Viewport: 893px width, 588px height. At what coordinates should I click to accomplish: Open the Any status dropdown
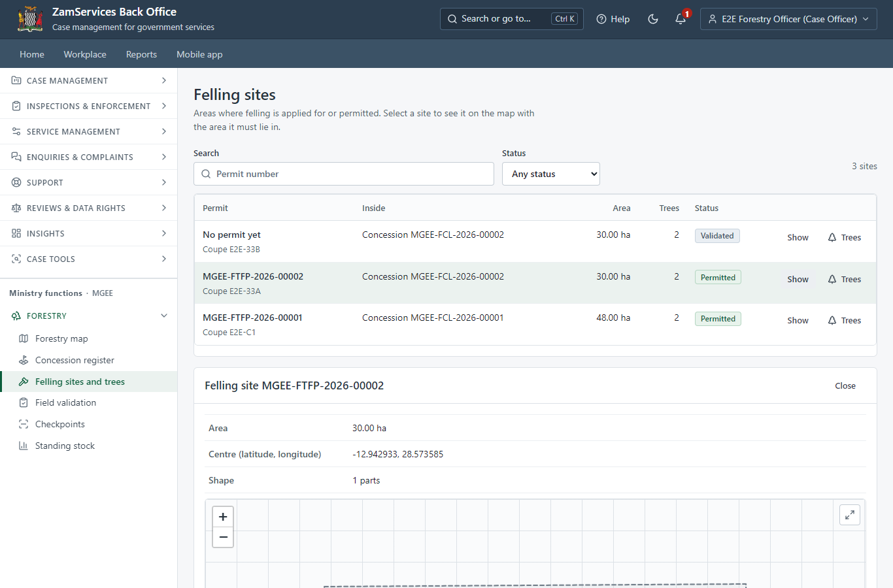coord(551,174)
